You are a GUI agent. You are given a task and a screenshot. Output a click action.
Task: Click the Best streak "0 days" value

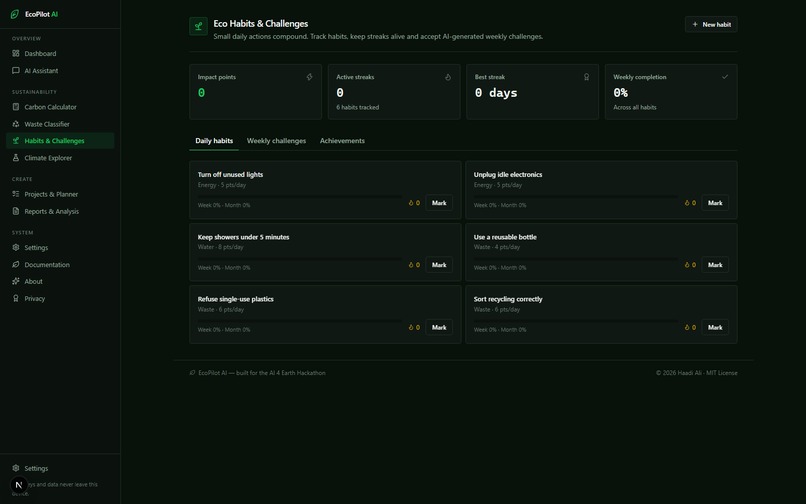pyautogui.click(x=496, y=93)
